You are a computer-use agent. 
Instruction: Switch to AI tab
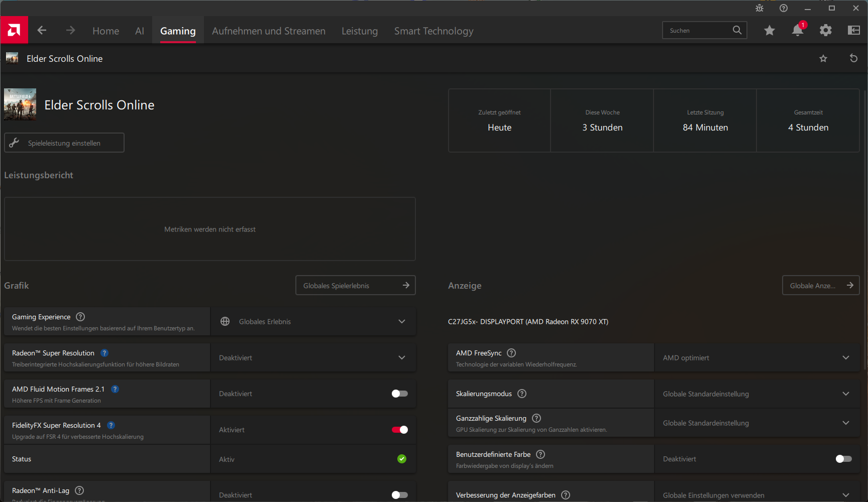tap(140, 31)
